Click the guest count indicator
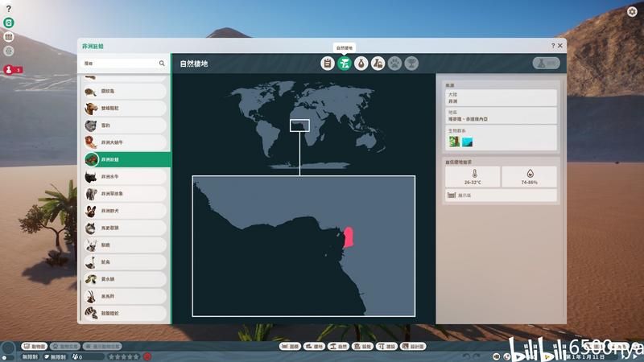 pyautogui.click(x=87, y=356)
